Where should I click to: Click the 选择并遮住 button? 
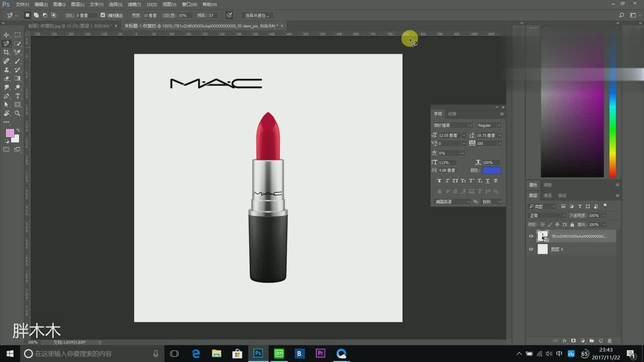(257, 16)
